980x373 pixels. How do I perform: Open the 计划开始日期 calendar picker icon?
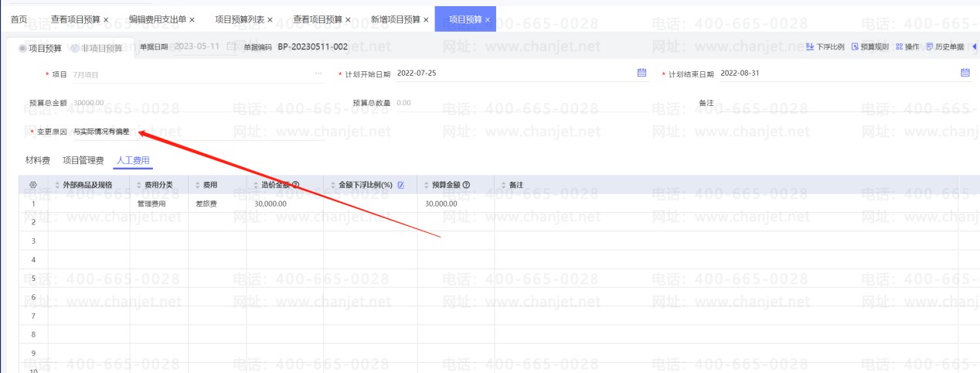click(641, 73)
